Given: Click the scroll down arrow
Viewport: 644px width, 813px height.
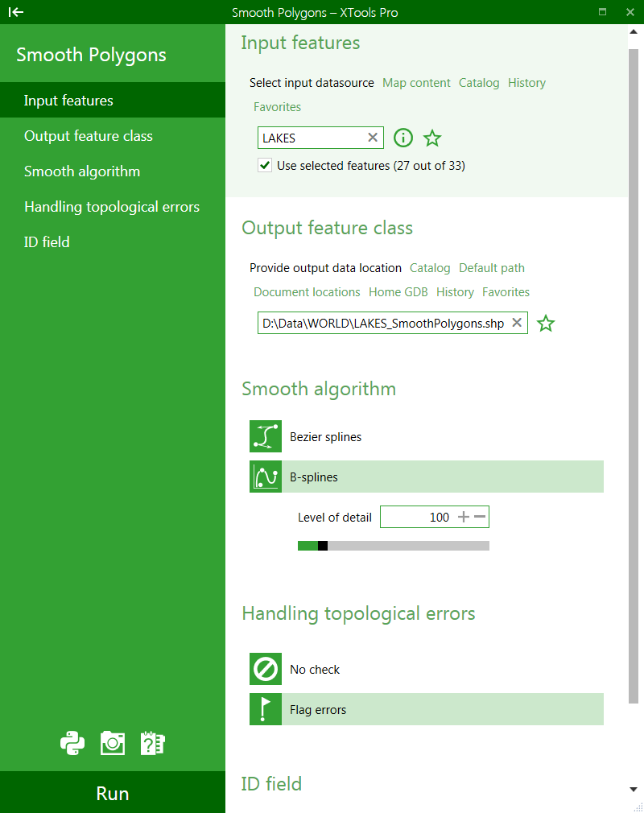Looking at the screenshot, I should pos(633,789).
